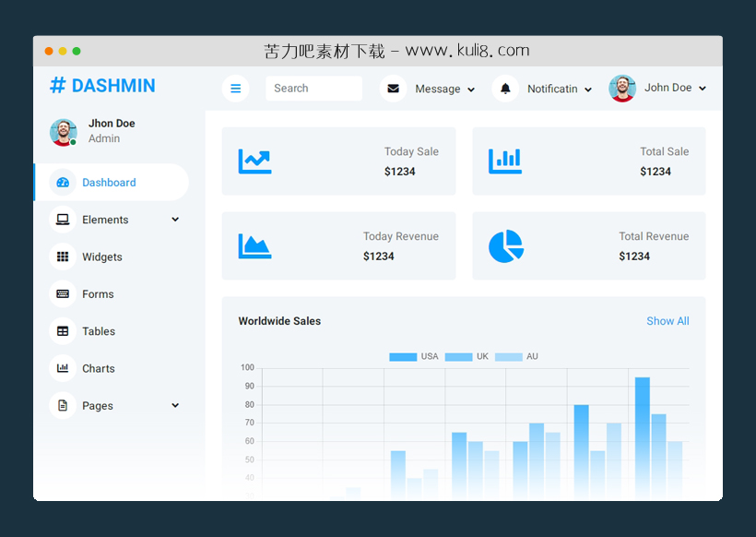Screen dimensions: 756x537
Task: Select Dashboard in the sidebar menu
Action: pyautogui.click(x=109, y=182)
